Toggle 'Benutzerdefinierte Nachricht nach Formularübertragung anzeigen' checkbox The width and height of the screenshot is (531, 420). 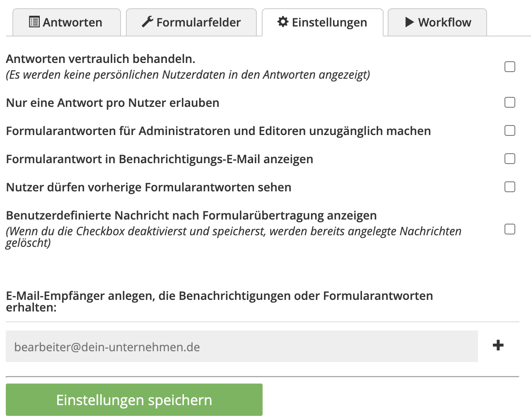click(510, 229)
